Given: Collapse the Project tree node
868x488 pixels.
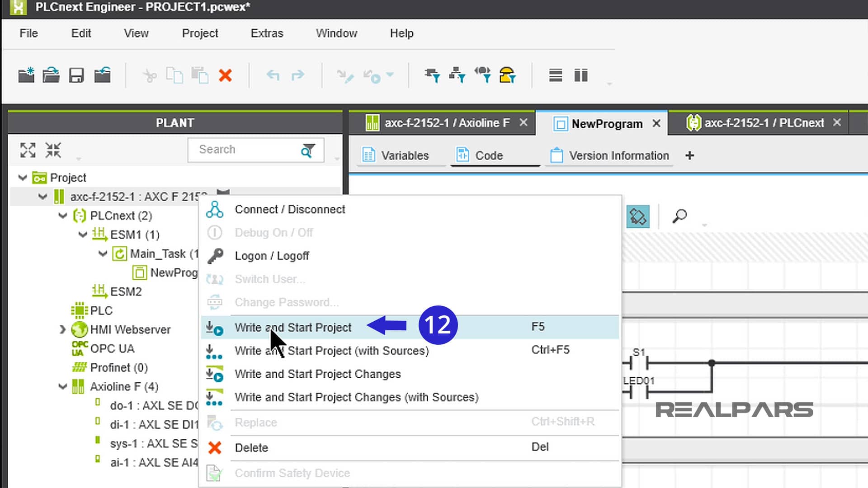Looking at the screenshot, I should click(23, 178).
